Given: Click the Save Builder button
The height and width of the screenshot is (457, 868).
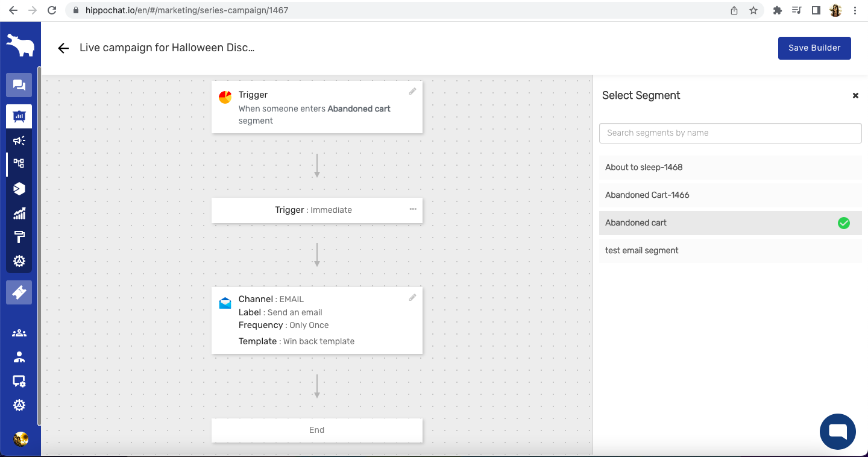Looking at the screenshot, I should click(x=814, y=48).
